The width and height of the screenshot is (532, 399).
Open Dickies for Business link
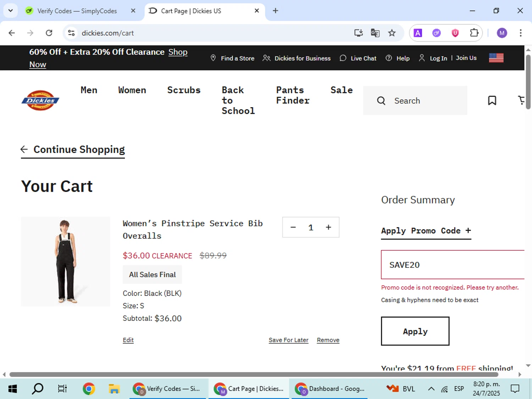(x=297, y=58)
